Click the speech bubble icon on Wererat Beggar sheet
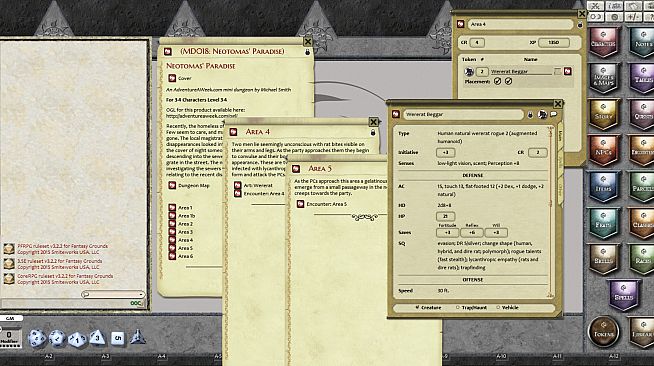Viewport: 654px width, 366px height. tap(553, 114)
